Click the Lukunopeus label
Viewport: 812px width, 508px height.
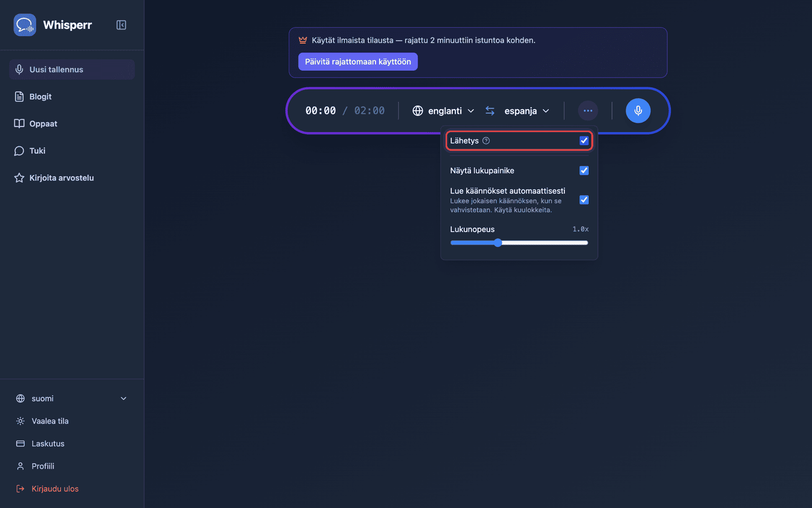pos(472,229)
